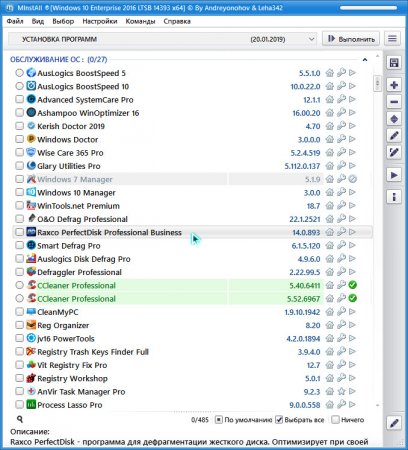The width and height of the screenshot is (408, 450).
Task: Select the Auslogics Disk Defrag Pro row
Action: coord(192,259)
